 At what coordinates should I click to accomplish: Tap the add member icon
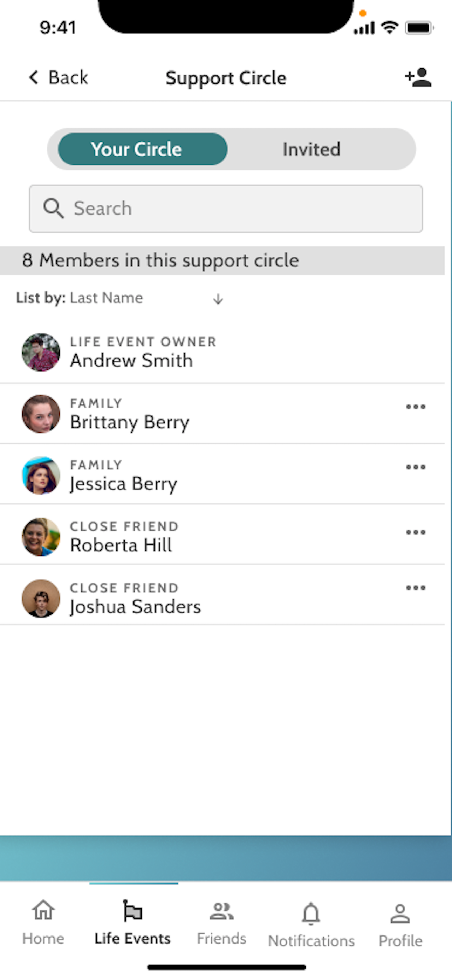click(418, 77)
